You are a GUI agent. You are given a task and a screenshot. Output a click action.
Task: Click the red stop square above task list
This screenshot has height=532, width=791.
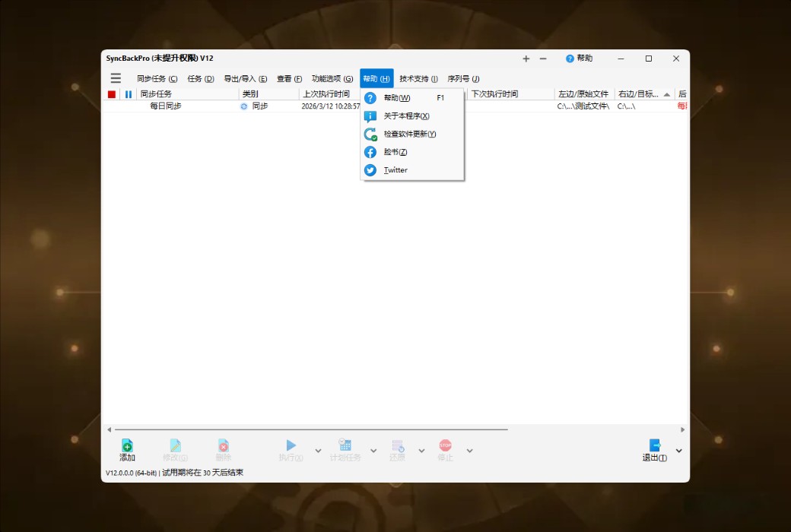(111, 93)
